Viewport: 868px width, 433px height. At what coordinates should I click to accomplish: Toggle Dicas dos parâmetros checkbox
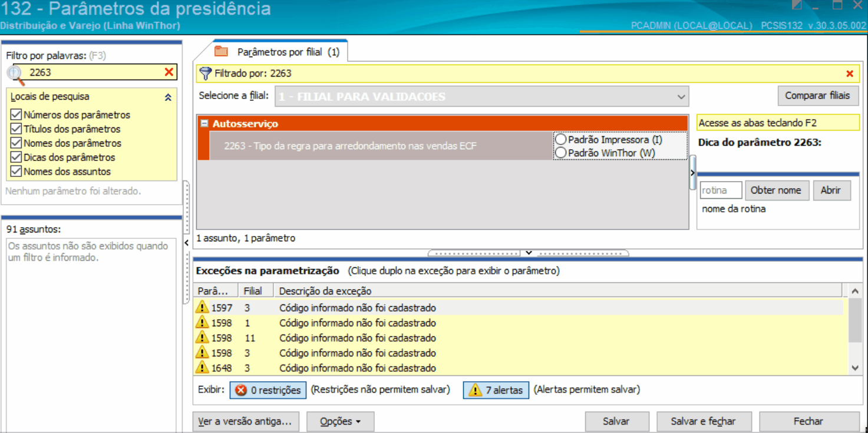pyautogui.click(x=16, y=158)
